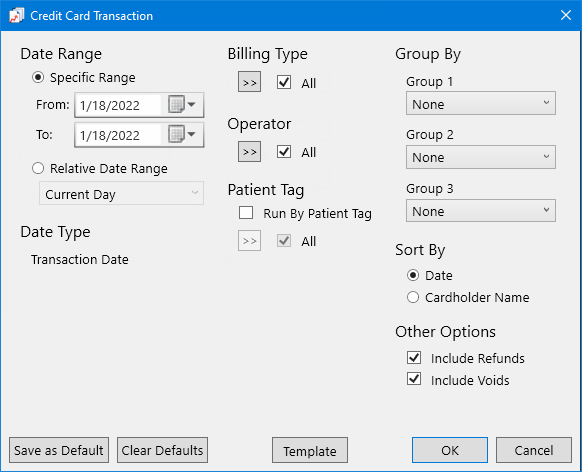
Task: Click the Clear Defaults button
Action: click(162, 450)
